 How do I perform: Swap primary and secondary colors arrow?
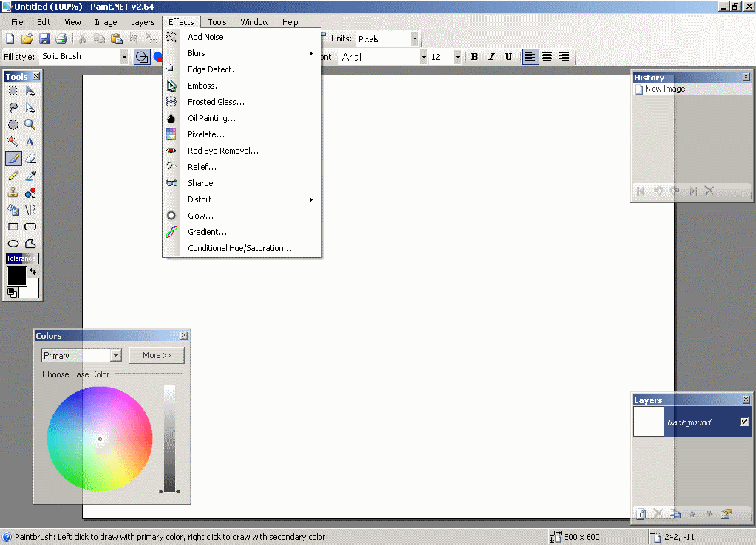click(33, 272)
